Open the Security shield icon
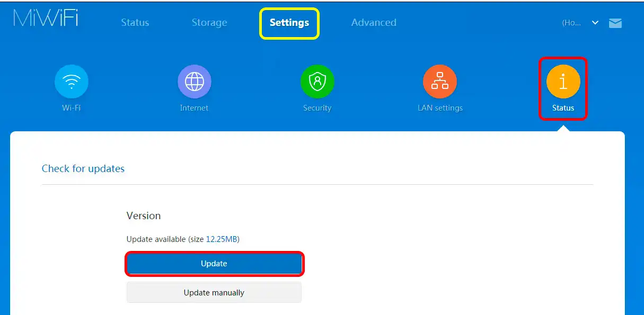The image size is (644, 315). tap(317, 82)
